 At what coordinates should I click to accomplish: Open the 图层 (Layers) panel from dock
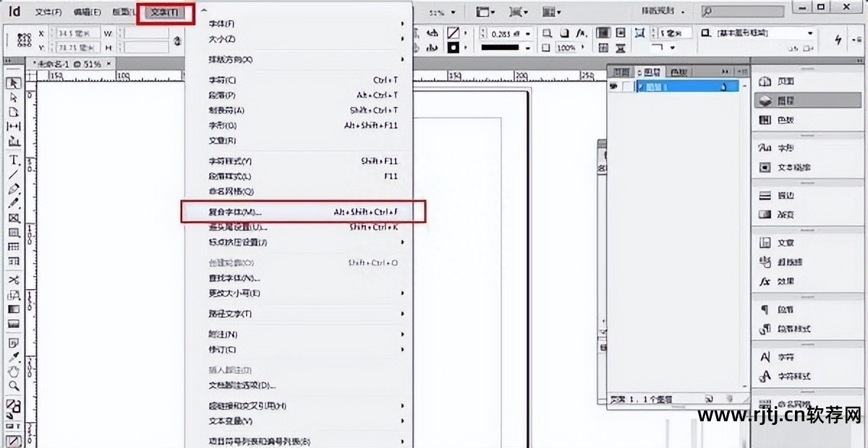coord(808,102)
